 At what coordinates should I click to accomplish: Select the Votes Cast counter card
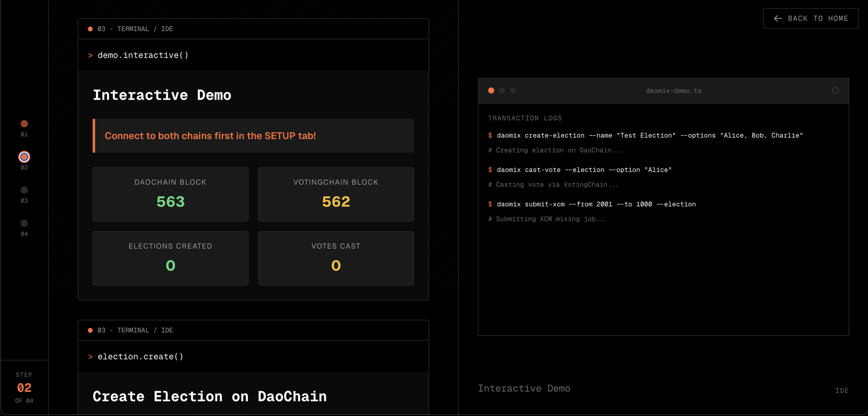336,258
